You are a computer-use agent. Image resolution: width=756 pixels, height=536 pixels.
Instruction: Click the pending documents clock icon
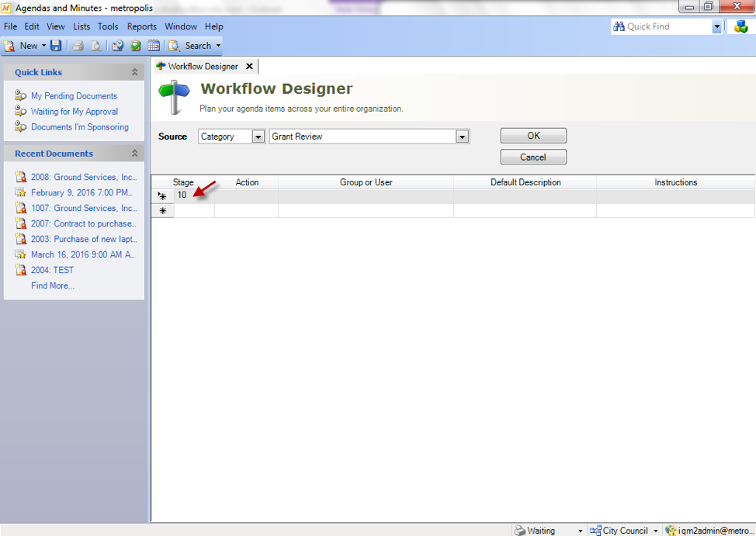[x=118, y=46]
